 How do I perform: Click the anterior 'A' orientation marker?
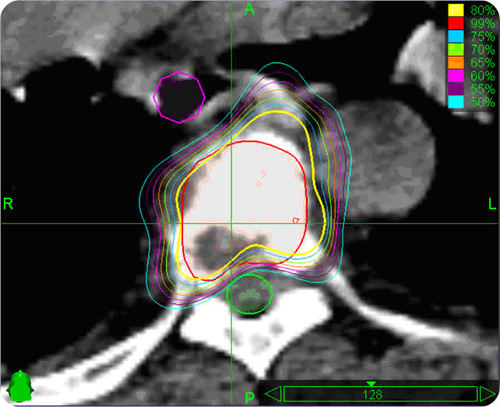point(249,10)
